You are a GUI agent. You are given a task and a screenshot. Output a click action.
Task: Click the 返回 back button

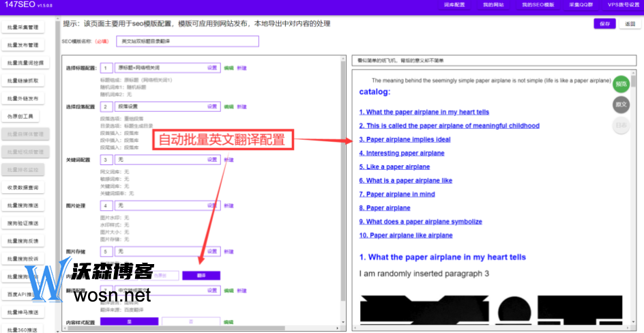629,24
